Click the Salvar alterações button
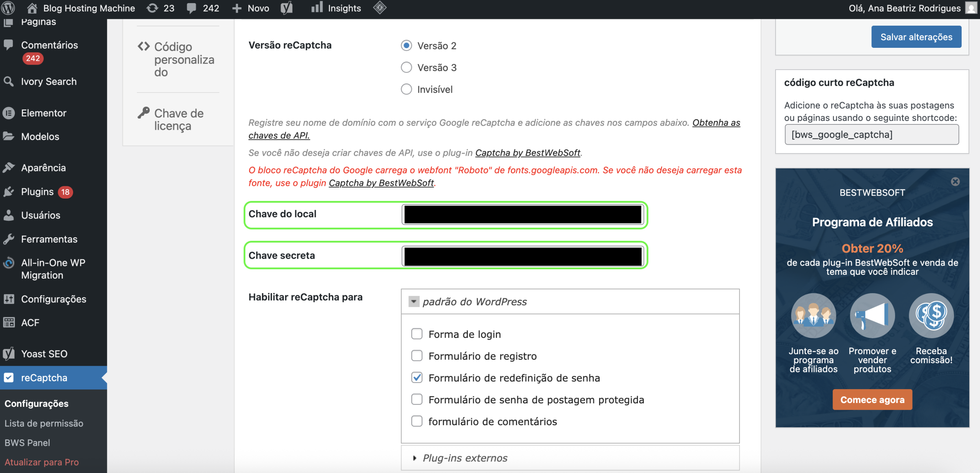Screen dimensions: 980x473 point(916,37)
